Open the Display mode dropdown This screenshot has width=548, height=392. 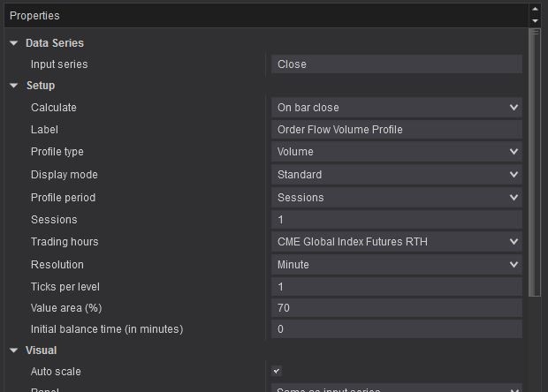pyautogui.click(x=396, y=175)
